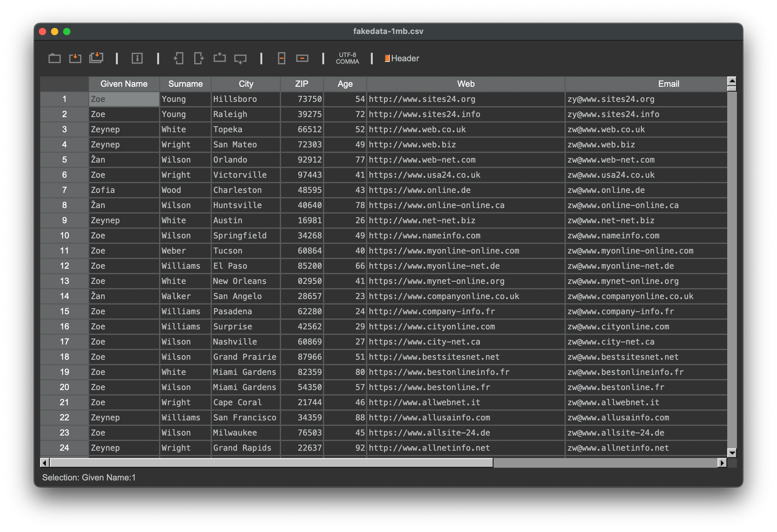777x532 pixels.
Task: Click the Age column header
Action: click(x=345, y=84)
